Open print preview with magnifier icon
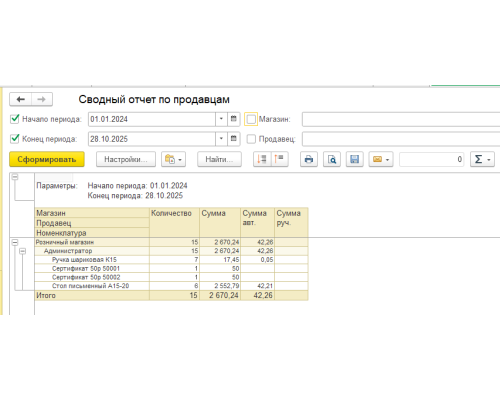Viewport: 500px width, 400px height. pos(332,159)
